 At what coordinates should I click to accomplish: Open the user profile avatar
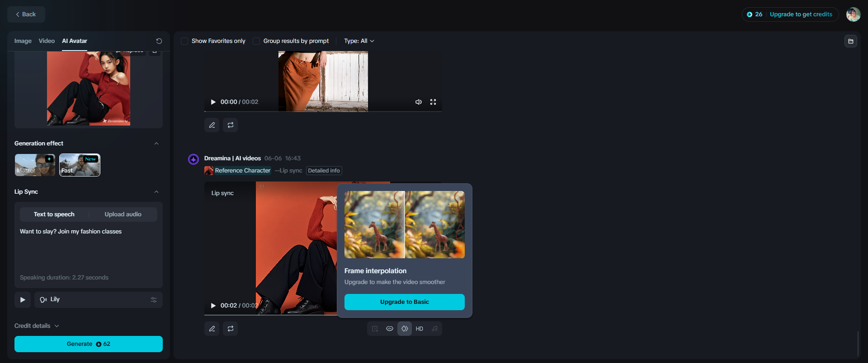point(853,14)
